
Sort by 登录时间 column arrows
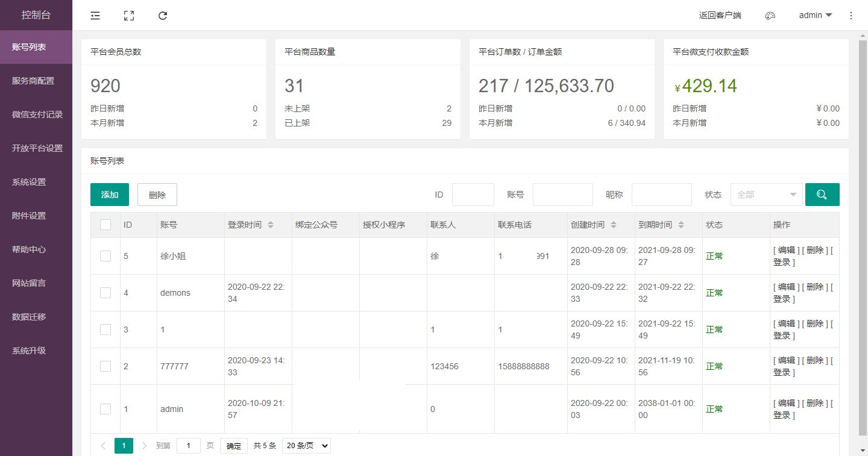271,225
